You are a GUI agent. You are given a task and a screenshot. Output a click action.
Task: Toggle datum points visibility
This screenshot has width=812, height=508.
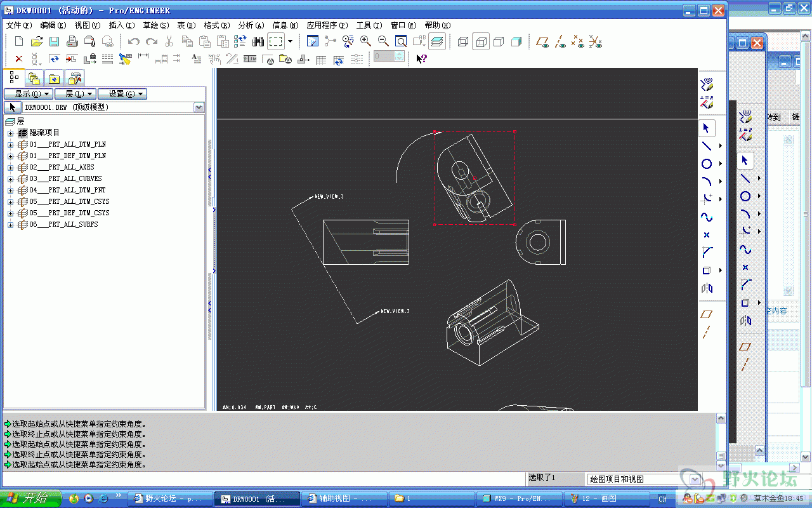tap(578, 41)
